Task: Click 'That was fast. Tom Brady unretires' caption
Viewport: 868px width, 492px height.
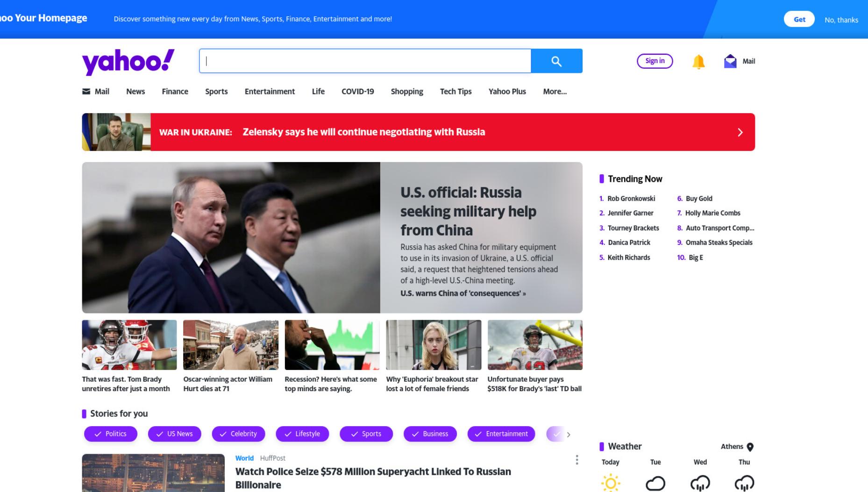Action: [x=126, y=384]
